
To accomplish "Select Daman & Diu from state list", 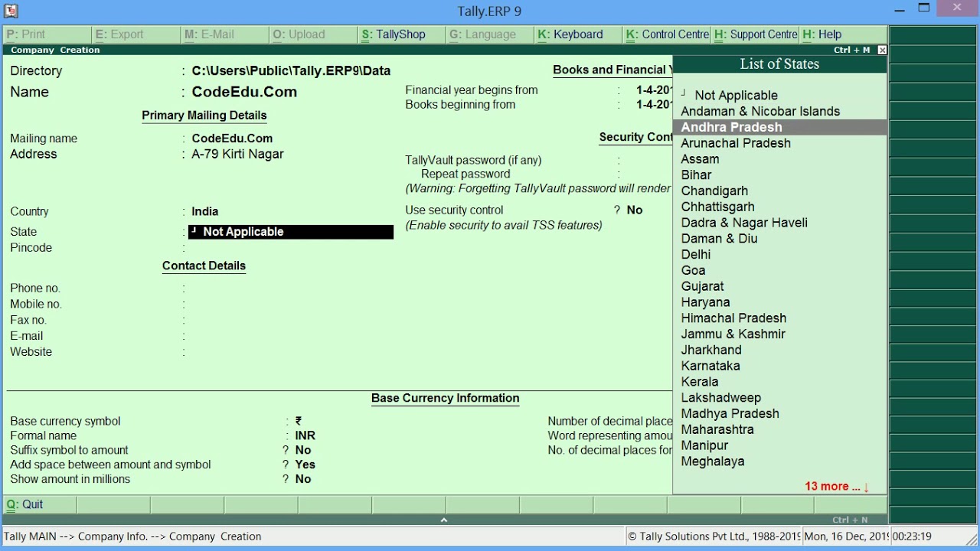I will 719,239.
